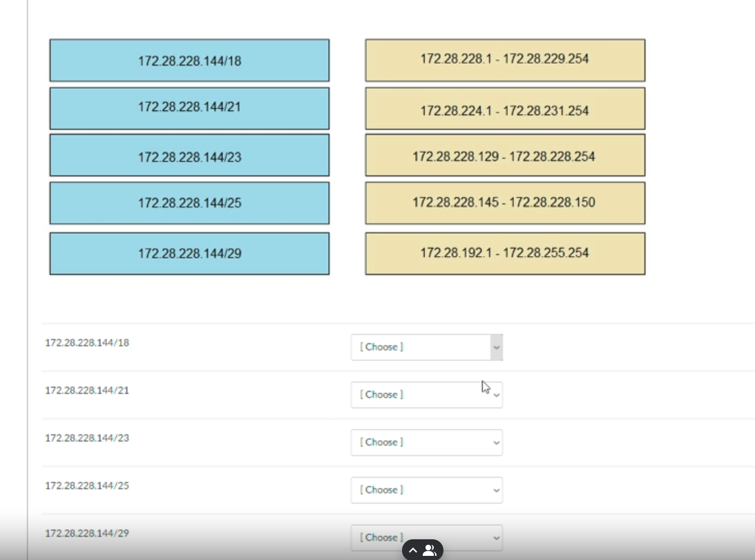Click the chevron arrow in the bottom floating widget
This screenshot has height=560, width=755.
pos(412,550)
